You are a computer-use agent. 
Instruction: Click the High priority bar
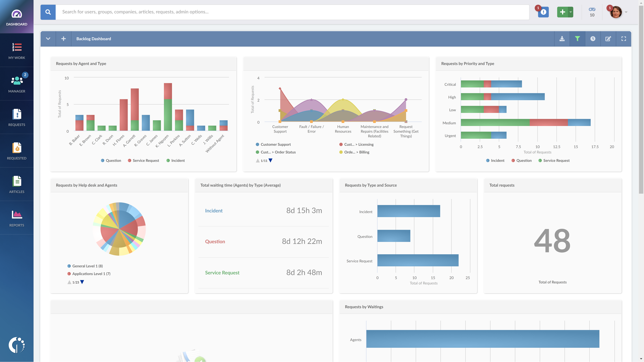point(503,97)
